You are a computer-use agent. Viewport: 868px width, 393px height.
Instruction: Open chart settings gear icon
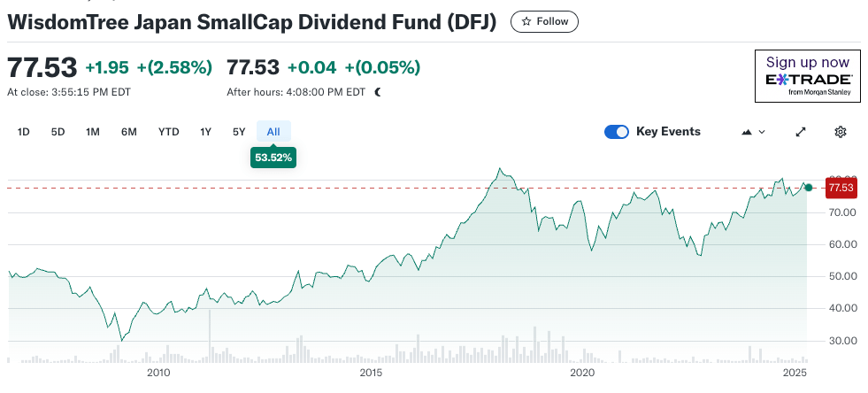click(841, 132)
